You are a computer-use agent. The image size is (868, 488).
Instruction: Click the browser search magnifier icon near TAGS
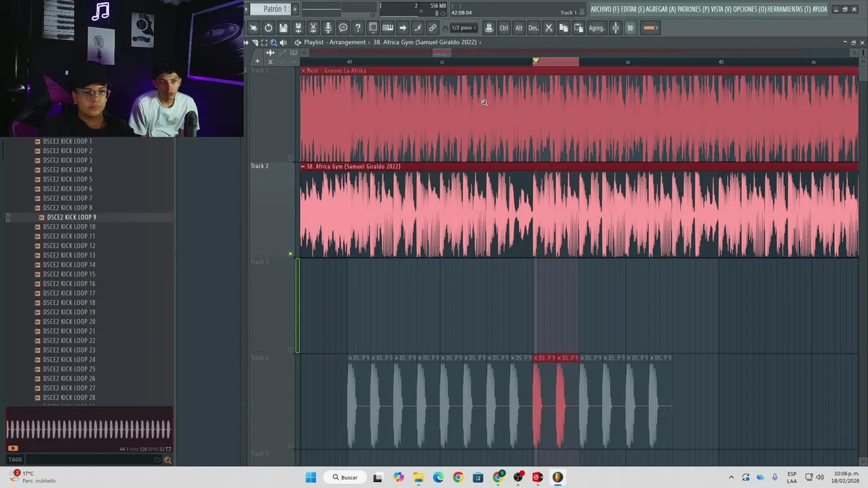click(167, 460)
